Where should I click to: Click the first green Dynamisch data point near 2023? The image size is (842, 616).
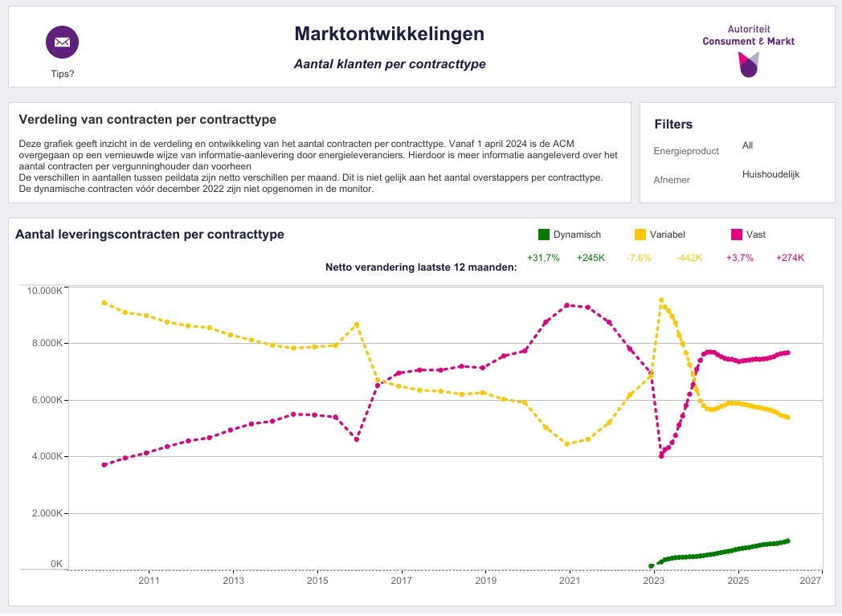coord(651,566)
